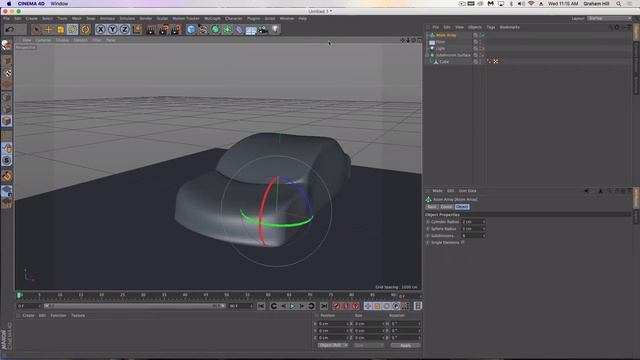Go to end of animation
640x360 pixels.
[x=324, y=306]
